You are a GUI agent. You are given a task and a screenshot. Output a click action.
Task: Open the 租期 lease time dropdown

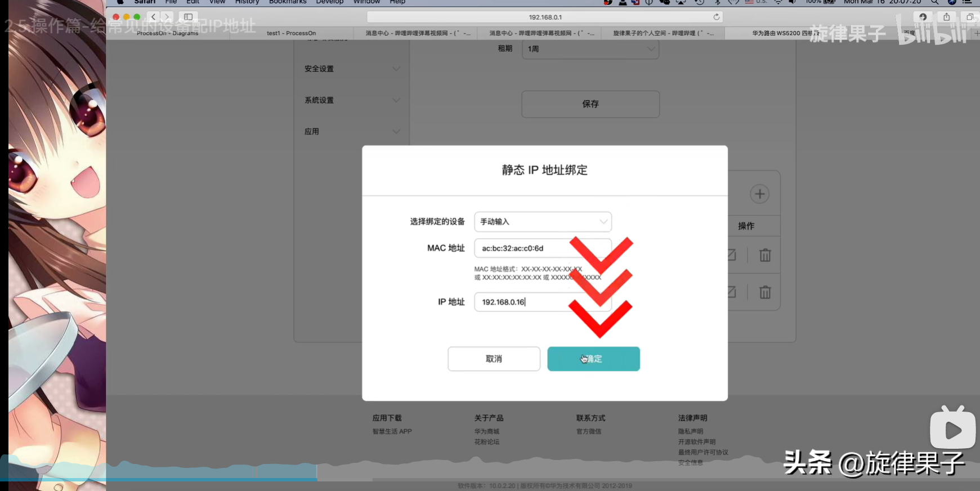click(590, 49)
